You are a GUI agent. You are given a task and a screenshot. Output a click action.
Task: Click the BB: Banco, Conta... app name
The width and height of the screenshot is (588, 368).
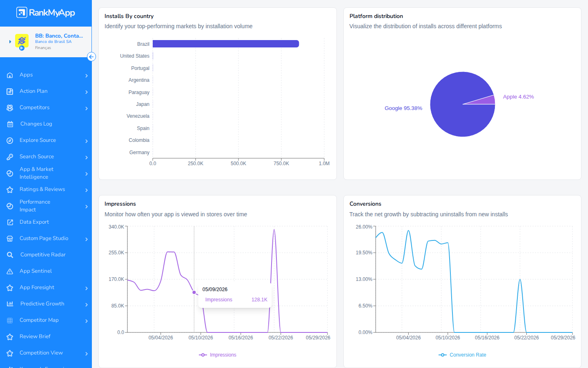(x=59, y=36)
